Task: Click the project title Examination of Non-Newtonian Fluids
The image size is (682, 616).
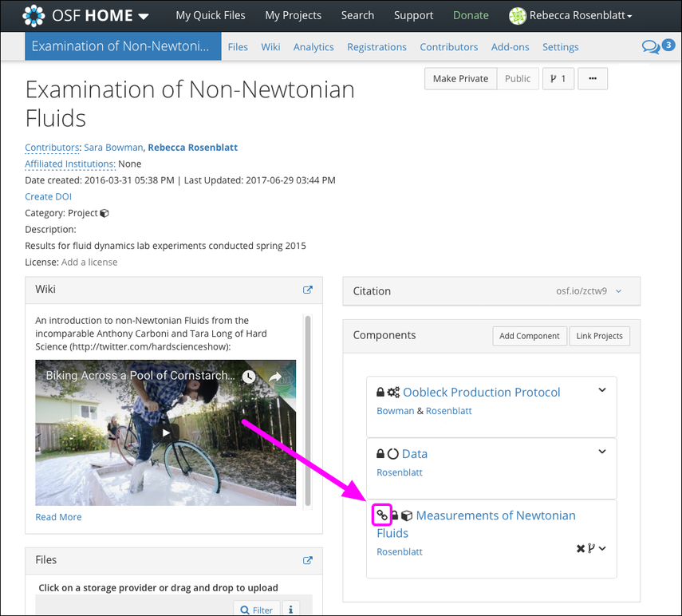Action: point(190,104)
